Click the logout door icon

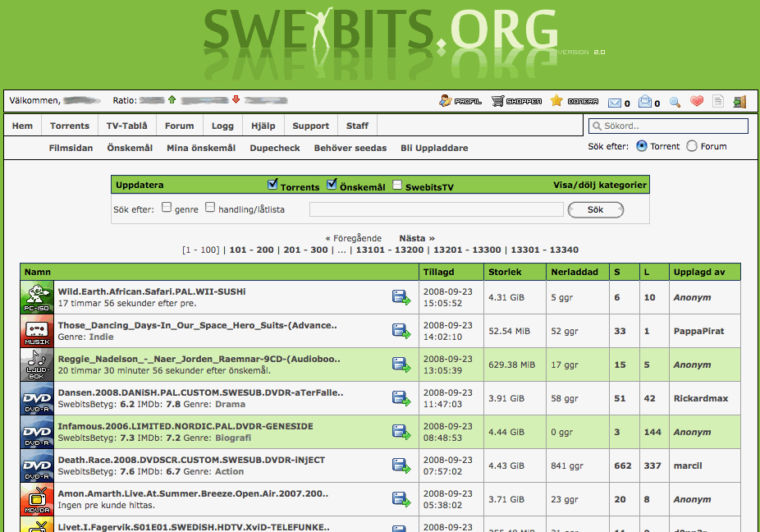tap(739, 101)
